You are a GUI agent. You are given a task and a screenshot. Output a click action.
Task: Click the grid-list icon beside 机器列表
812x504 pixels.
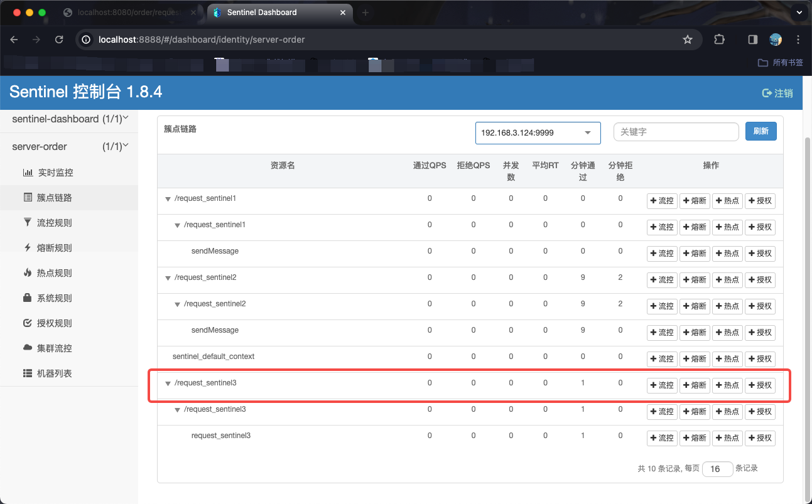click(x=28, y=373)
